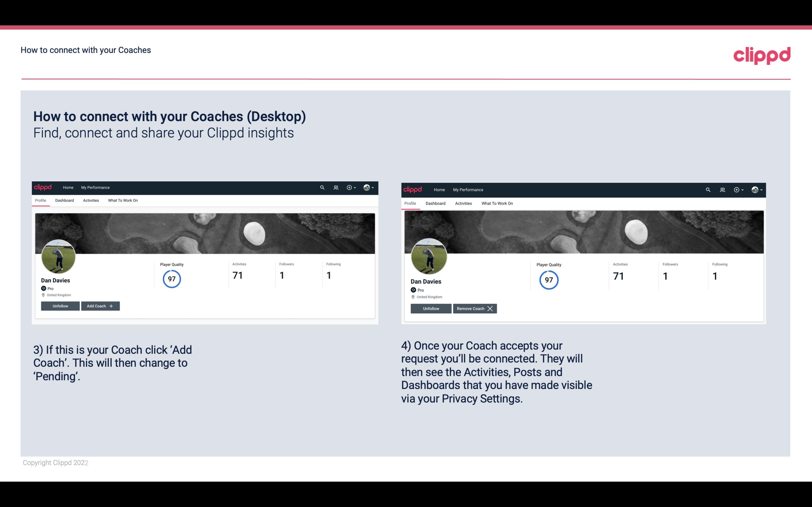Click the Clippd logo on left screenshot
812x507 pixels.
click(44, 188)
